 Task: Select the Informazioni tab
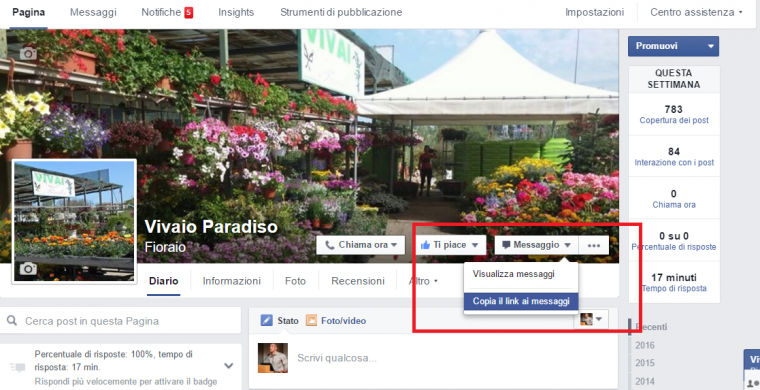click(x=232, y=281)
